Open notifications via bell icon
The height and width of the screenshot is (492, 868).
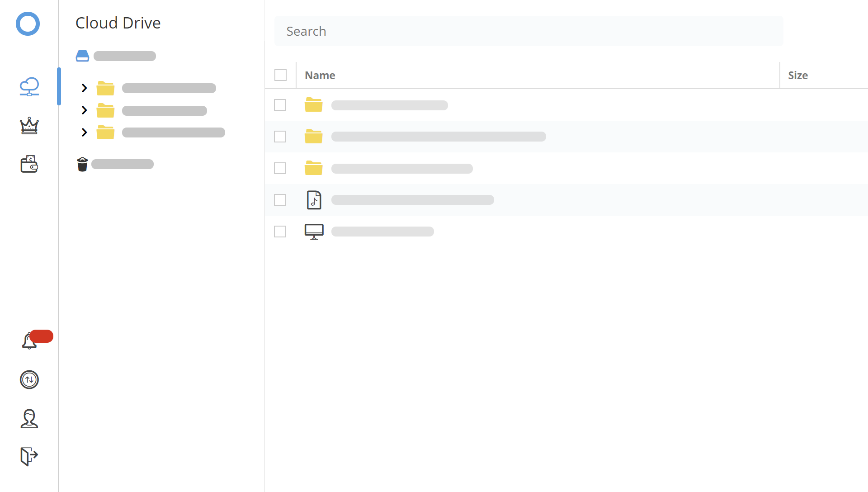[x=29, y=341]
